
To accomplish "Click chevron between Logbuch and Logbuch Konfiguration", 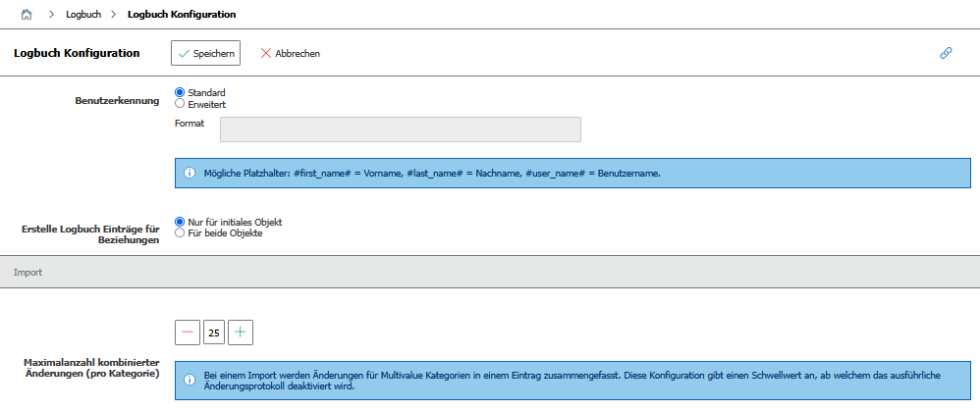I will (x=114, y=15).
